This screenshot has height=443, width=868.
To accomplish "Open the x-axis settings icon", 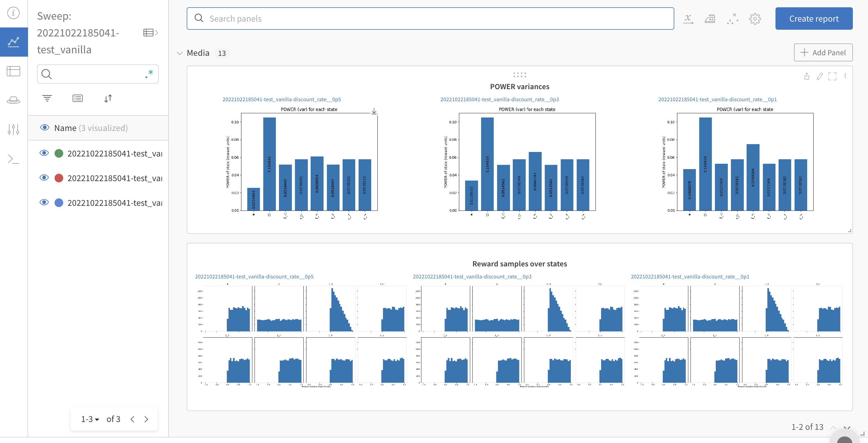I will click(688, 19).
